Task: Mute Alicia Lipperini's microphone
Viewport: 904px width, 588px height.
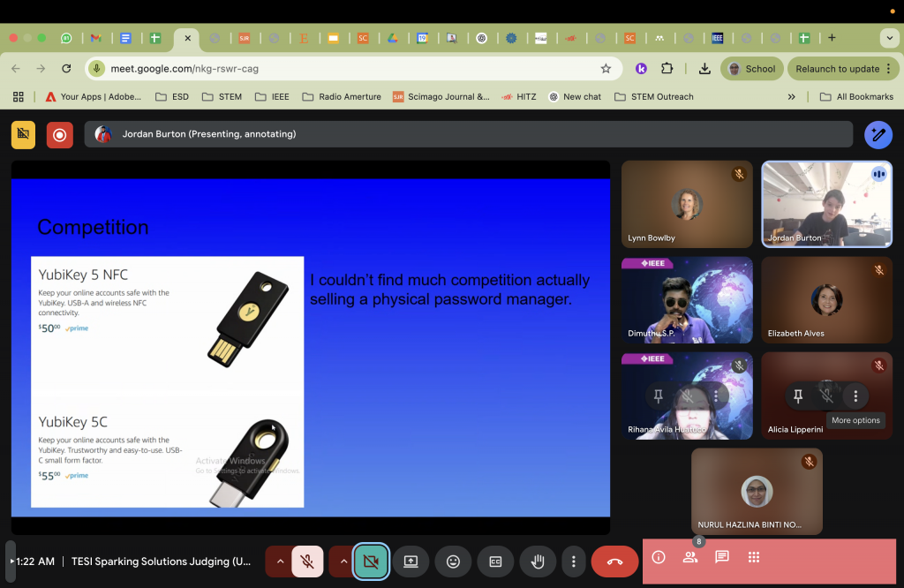Action: coord(826,396)
